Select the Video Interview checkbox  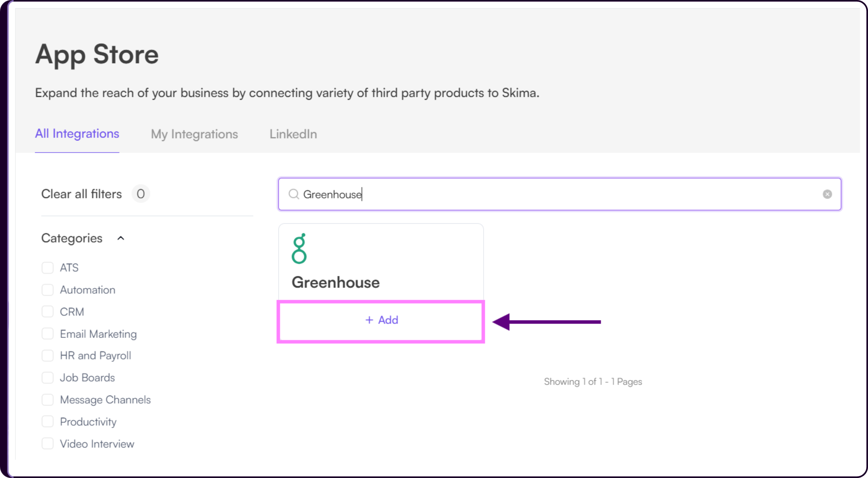pyautogui.click(x=47, y=444)
